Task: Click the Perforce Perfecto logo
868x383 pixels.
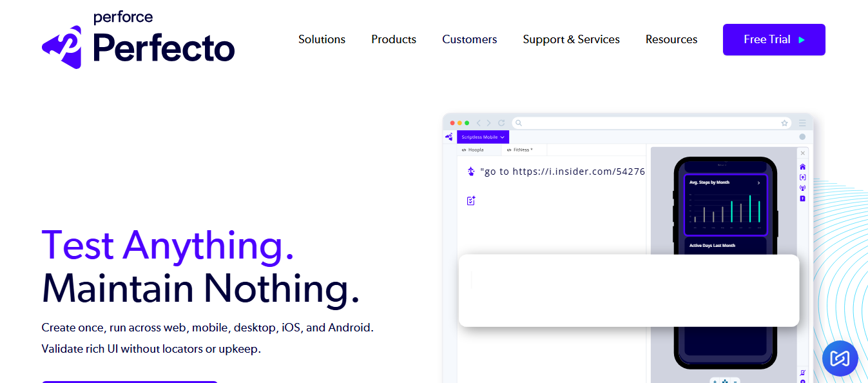Action: pyautogui.click(x=138, y=40)
